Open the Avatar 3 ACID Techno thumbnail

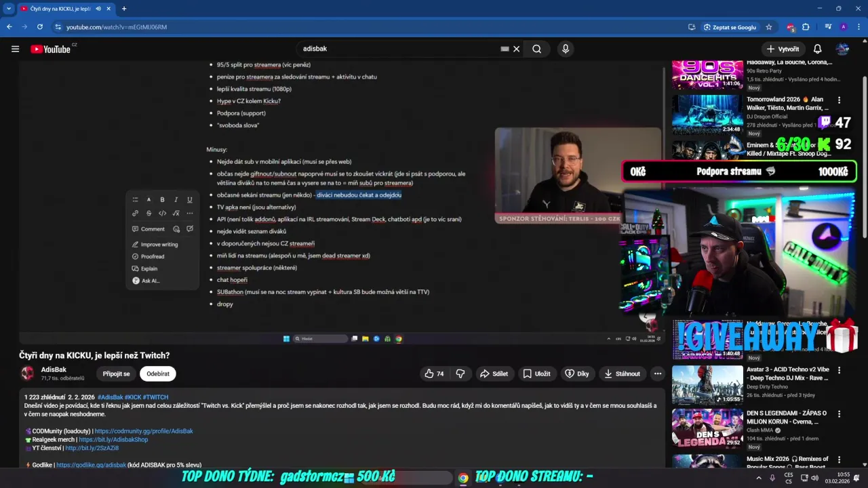[707, 385]
